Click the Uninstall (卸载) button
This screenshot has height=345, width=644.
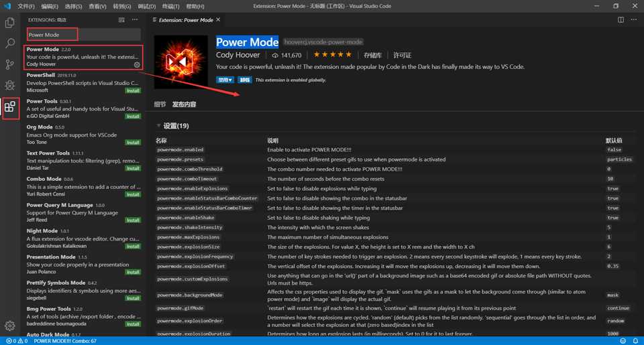(x=244, y=80)
